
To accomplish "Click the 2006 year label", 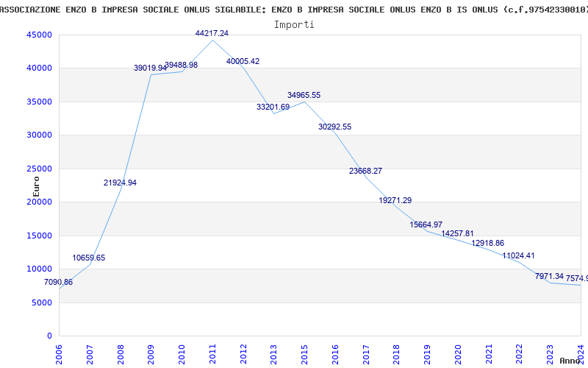I will point(59,355).
